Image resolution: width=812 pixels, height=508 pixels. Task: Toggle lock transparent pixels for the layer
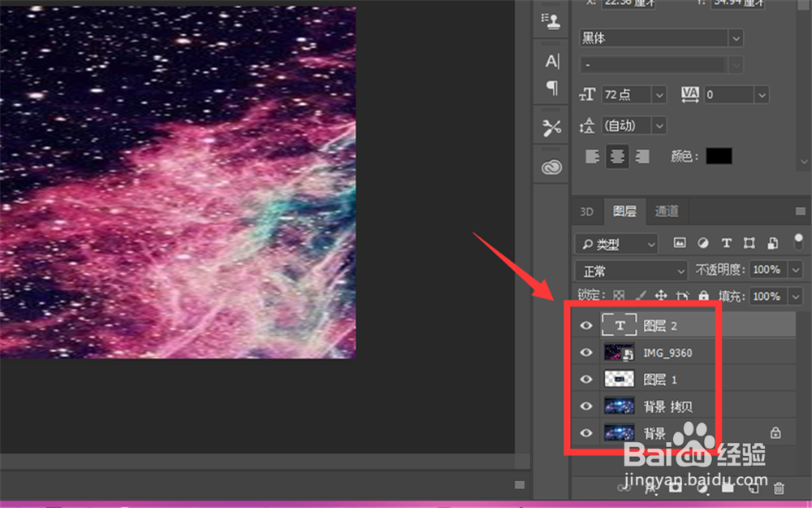(x=619, y=296)
